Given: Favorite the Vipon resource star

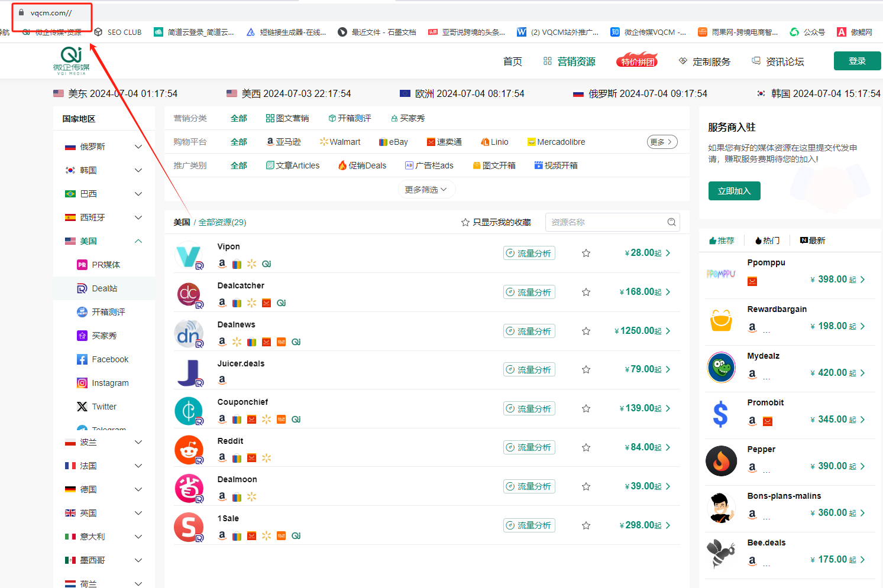Looking at the screenshot, I should pyautogui.click(x=586, y=253).
